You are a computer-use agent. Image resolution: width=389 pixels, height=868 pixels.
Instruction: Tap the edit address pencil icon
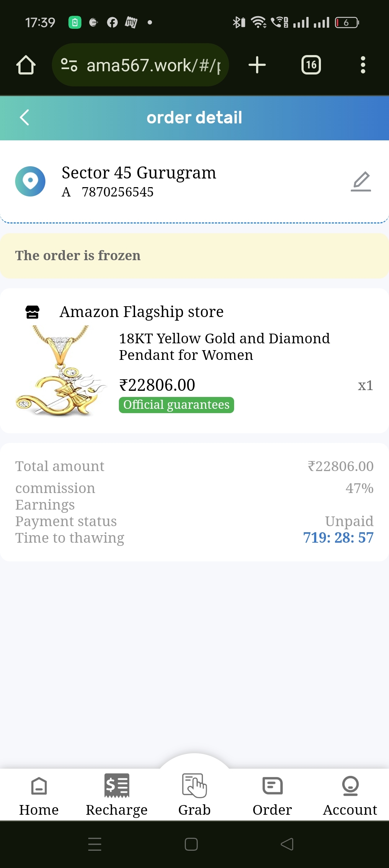361,181
